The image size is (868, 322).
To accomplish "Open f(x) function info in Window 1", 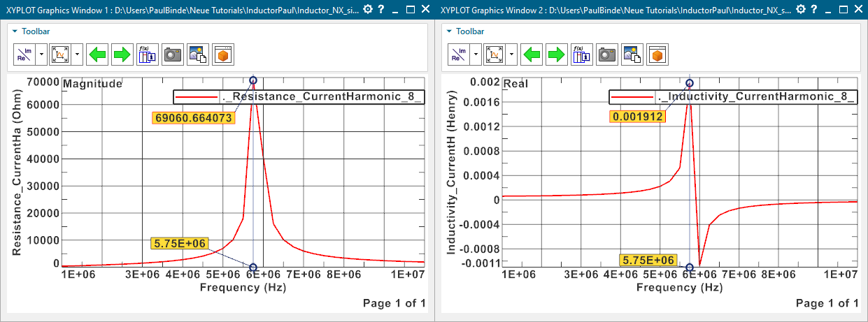I will pos(147,54).
